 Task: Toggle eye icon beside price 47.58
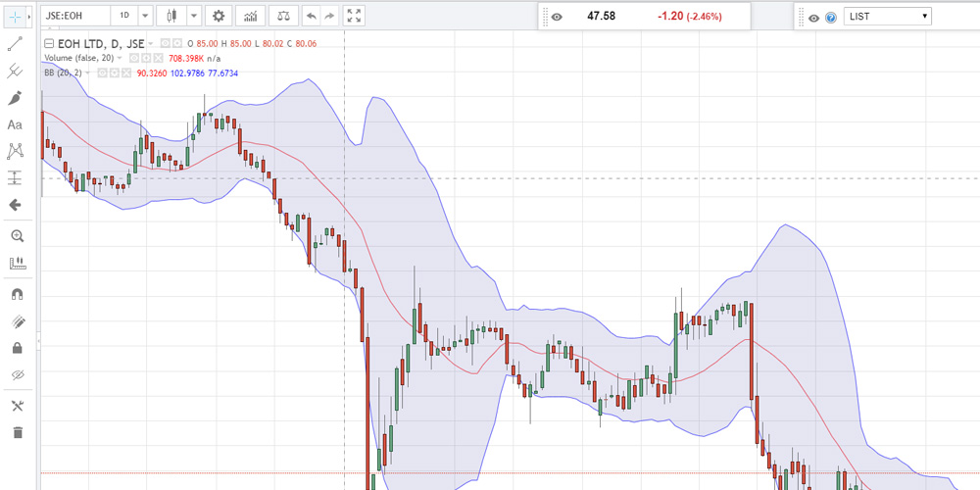557,17
